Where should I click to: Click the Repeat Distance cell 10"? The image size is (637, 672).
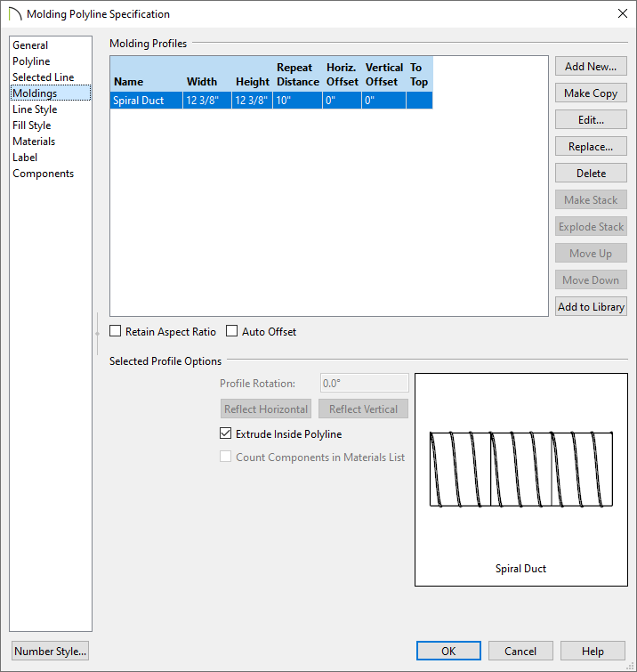pyautogui.click(x=298, y=101)
